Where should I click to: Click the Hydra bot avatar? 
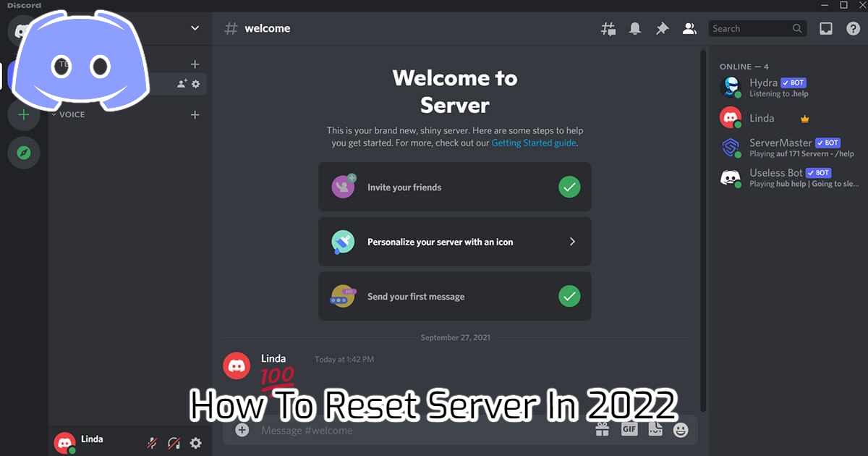731,87
